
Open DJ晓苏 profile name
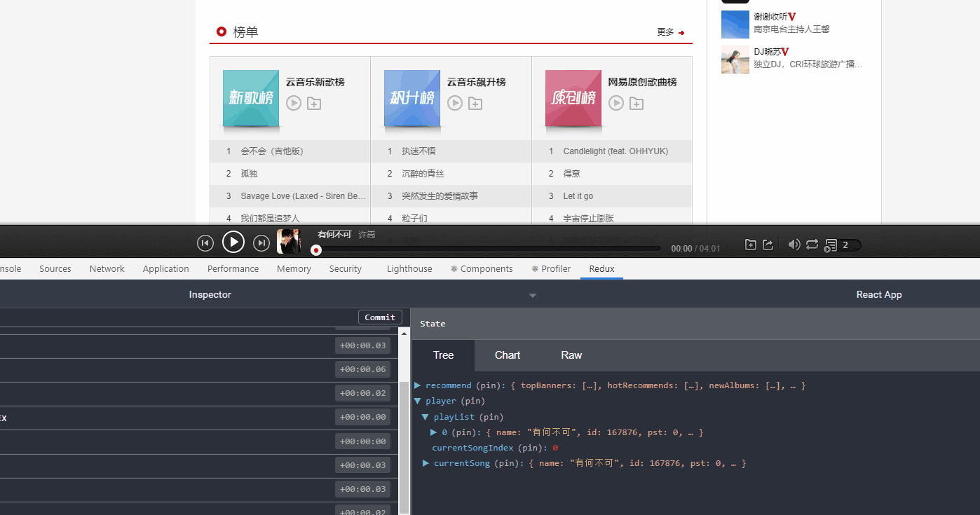(768, 52)
